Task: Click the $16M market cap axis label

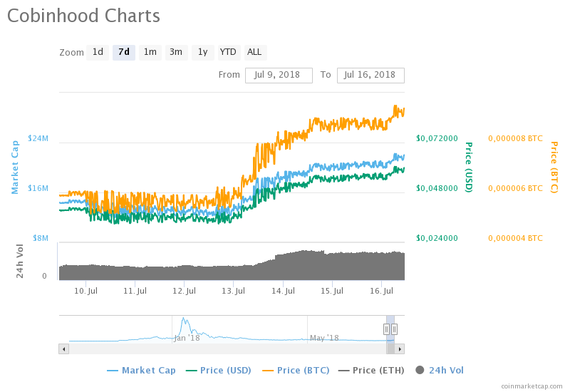Action: point(38,188)
